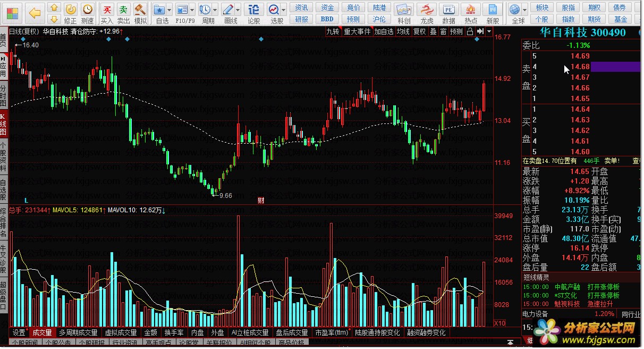Switch to the 换手率 turnover tab
This screenshot has height=349, width=644.
(x=174, y=333)
